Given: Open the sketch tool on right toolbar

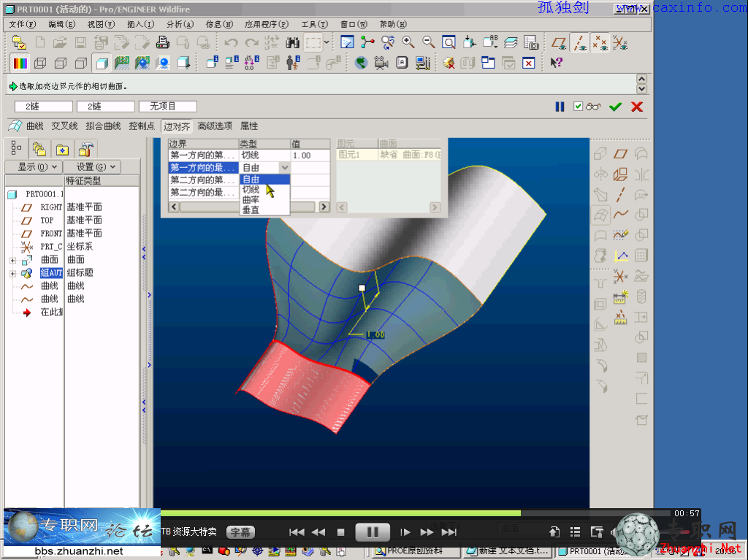Looking at the screenshot, I should click(620, 235).
